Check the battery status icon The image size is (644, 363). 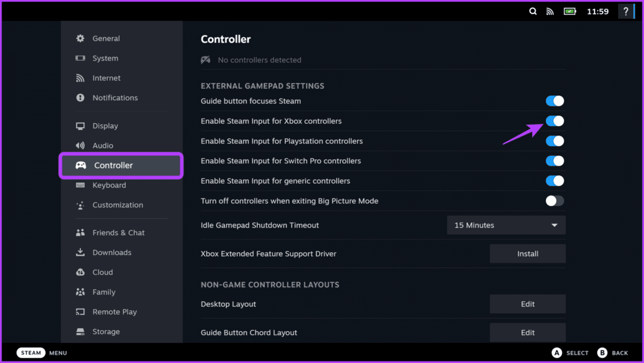tap(570, 12)
